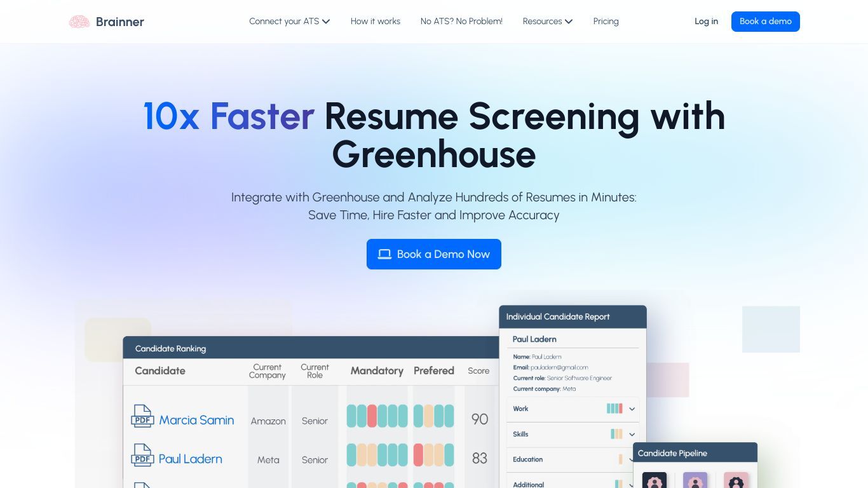The width and height of the screenshot is (868, 488).
Task: Open No ATS? No Problem! page
Action: pos(461,21)
